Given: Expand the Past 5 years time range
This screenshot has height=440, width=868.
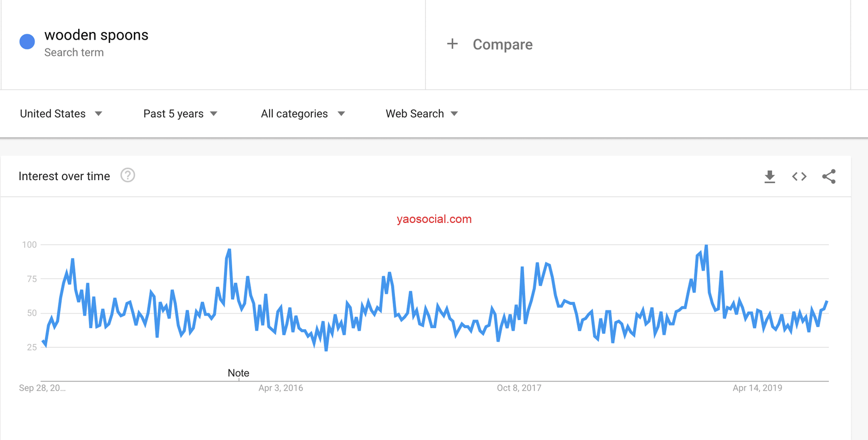Looking at the screenshot, I should pos(180,114).
